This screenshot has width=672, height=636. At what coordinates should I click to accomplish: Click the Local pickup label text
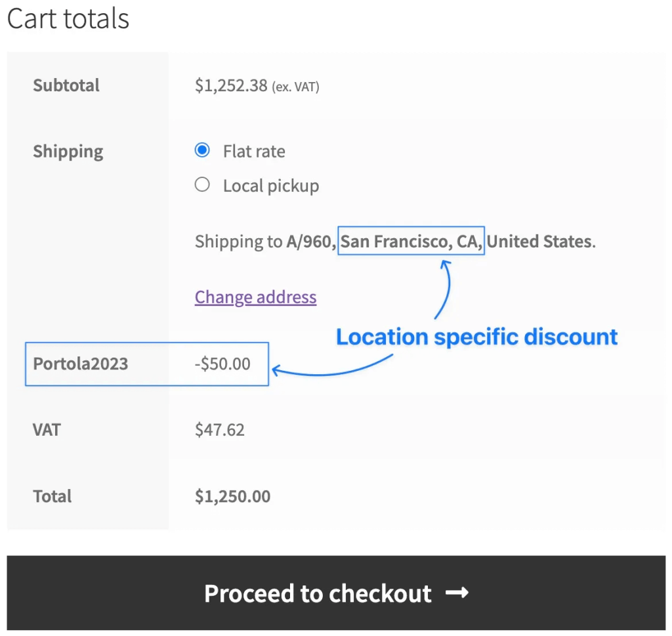(271, 186)
